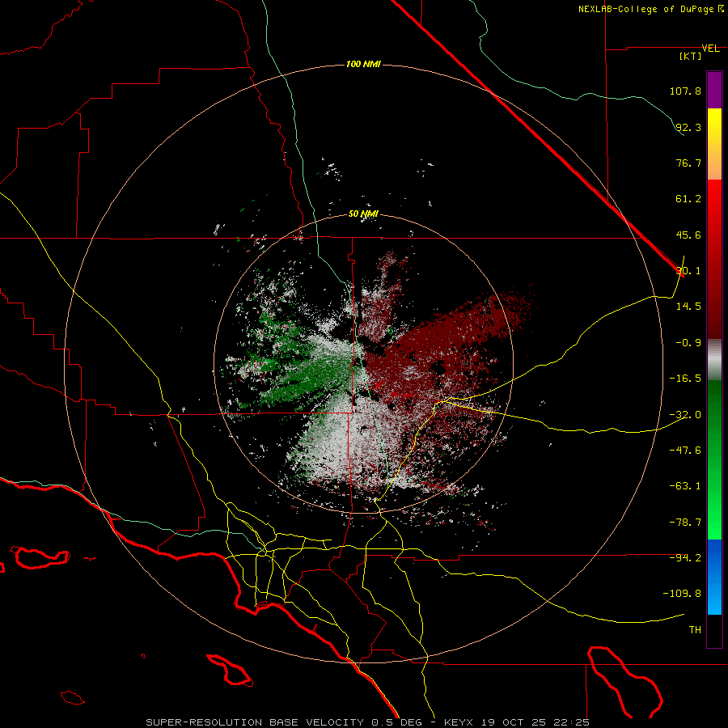The height and width of the screenshot is (728, 728).
Task: Click the 92.3 velocity scale value
Action: tap(688, 127)
